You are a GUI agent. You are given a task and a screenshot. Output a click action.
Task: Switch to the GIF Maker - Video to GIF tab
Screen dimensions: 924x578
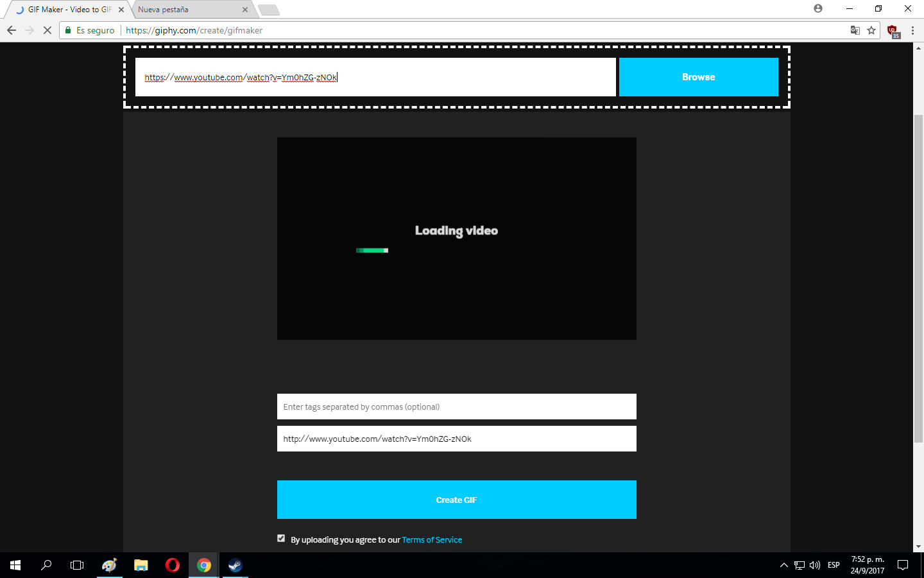pyautogui.click(x=69, y=10)
